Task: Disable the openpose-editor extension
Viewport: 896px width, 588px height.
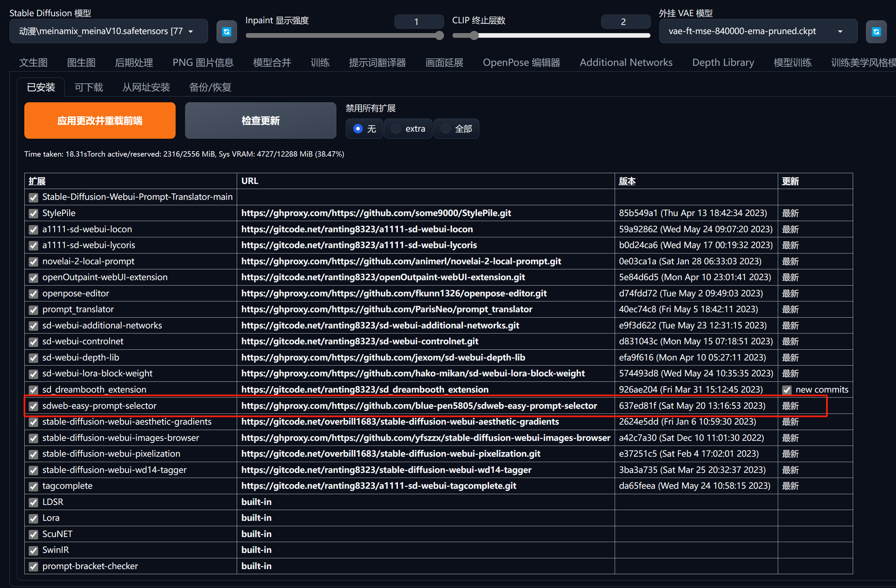Action: coord(33,294)
